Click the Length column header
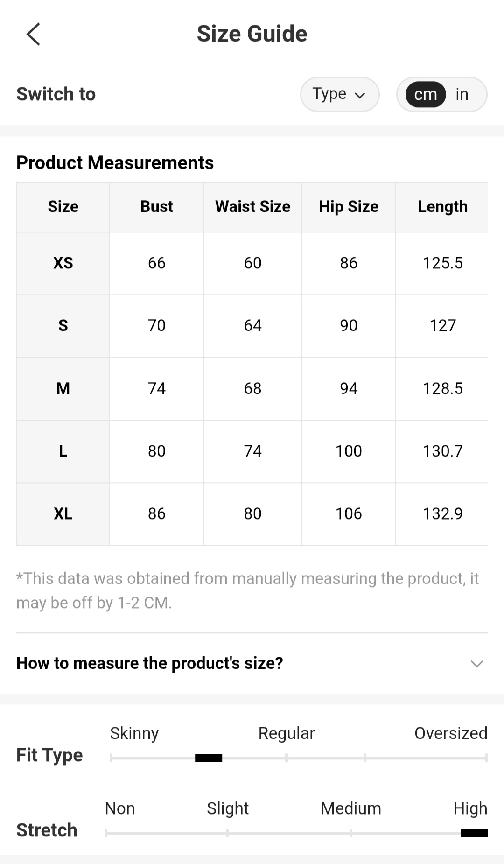 coord(442,206)
